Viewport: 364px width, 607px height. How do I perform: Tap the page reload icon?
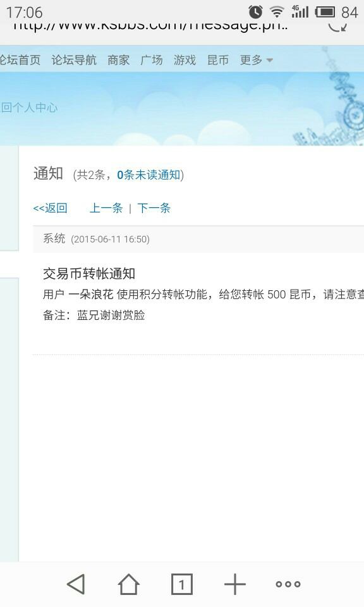(x=337, y=27)
